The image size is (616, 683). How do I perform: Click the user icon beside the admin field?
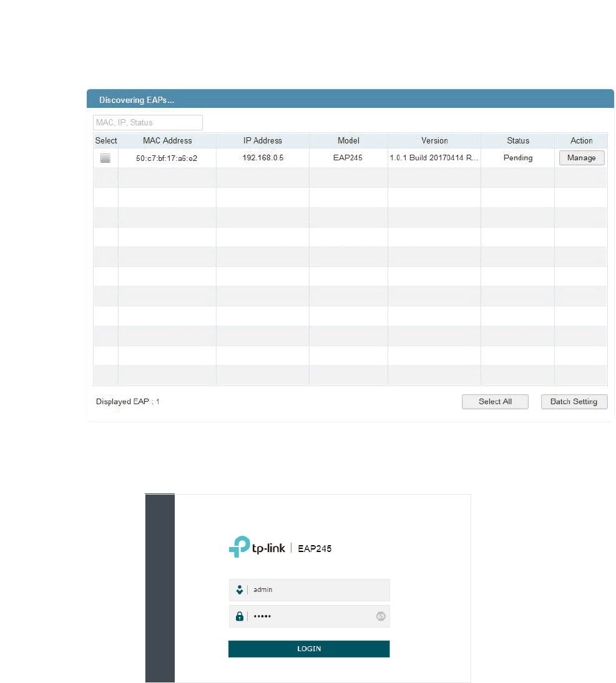239,590
